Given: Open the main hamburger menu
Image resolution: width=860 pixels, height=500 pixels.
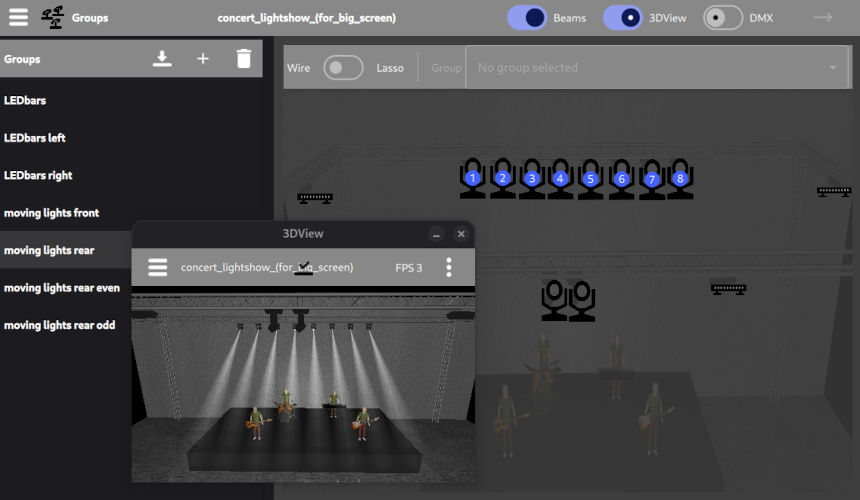Looking at the screenshot, I should coord(18,18).
